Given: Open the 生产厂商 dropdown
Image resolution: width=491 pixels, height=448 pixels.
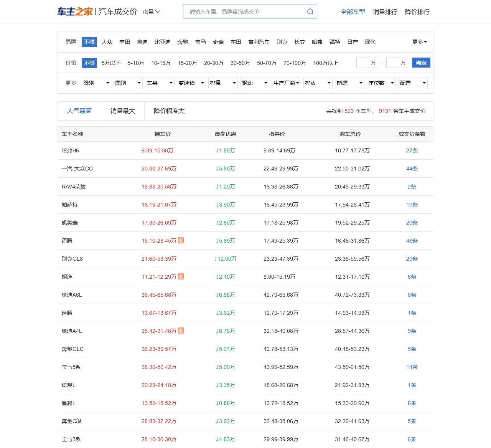Looking at the screenshot, I should (x=286, y=83).
